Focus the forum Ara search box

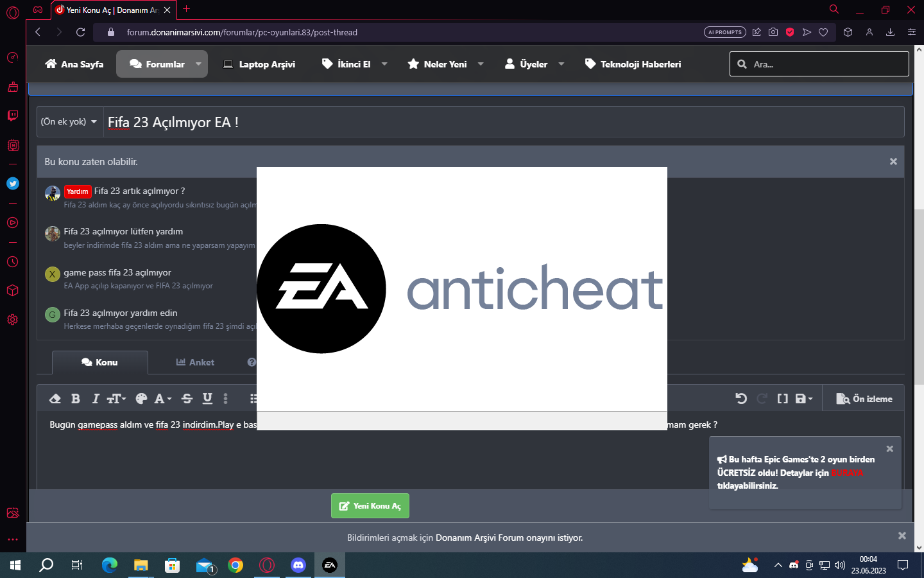[819, 64]
